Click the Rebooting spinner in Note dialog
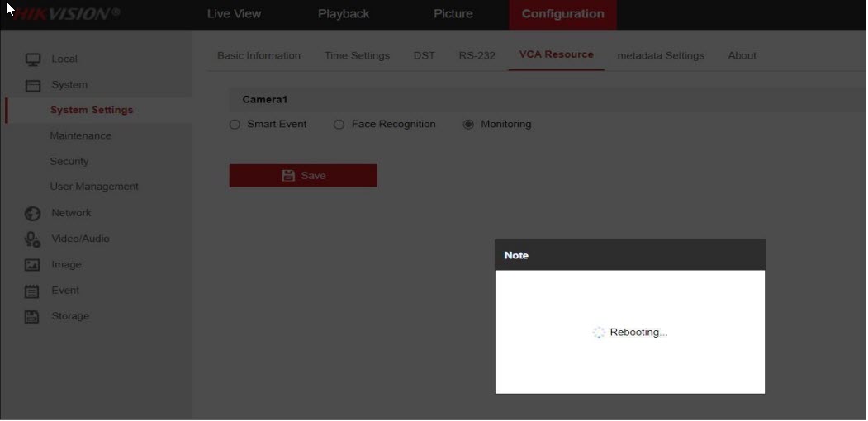The width and height of the screenshot is (868, 421). click(599, 333)
